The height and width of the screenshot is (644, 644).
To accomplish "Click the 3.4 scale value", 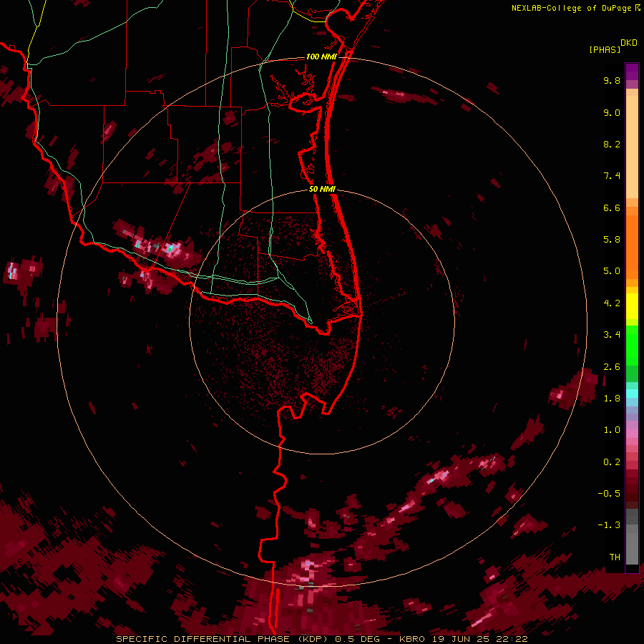I will [x=612, y=335].
